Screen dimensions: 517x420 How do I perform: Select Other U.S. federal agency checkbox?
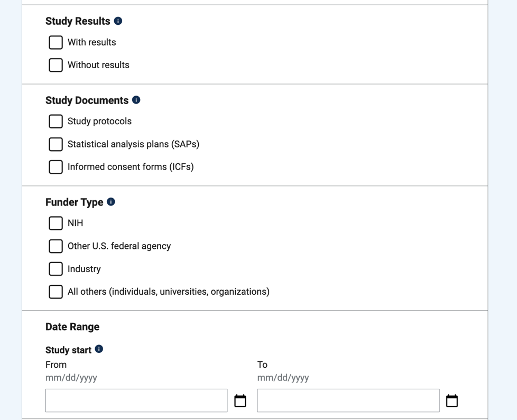point(56,246)
